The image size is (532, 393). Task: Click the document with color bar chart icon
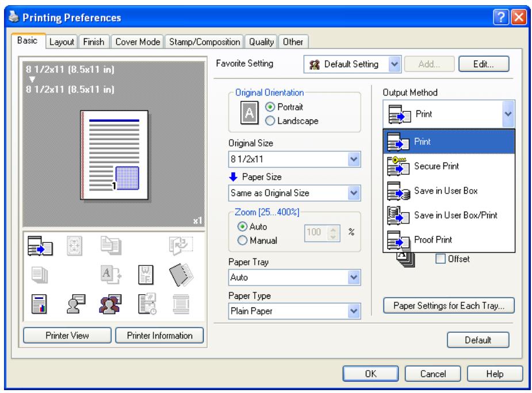(x=39, y=304)
